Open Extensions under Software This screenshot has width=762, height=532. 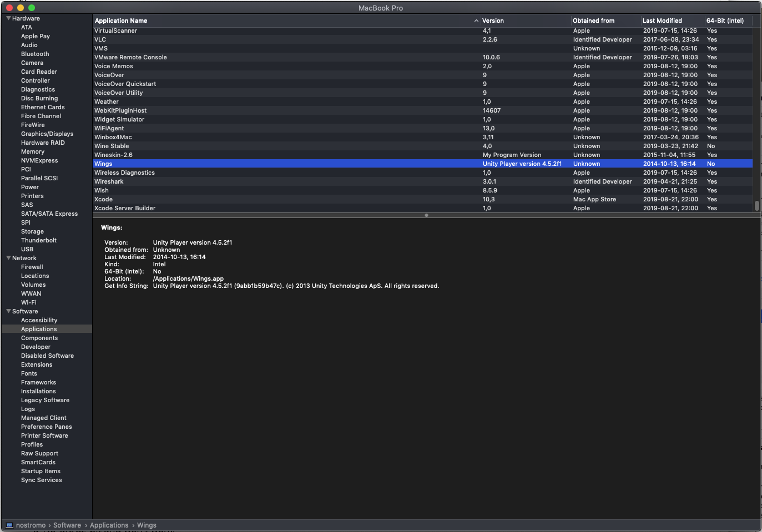click(x=37, y=364)
